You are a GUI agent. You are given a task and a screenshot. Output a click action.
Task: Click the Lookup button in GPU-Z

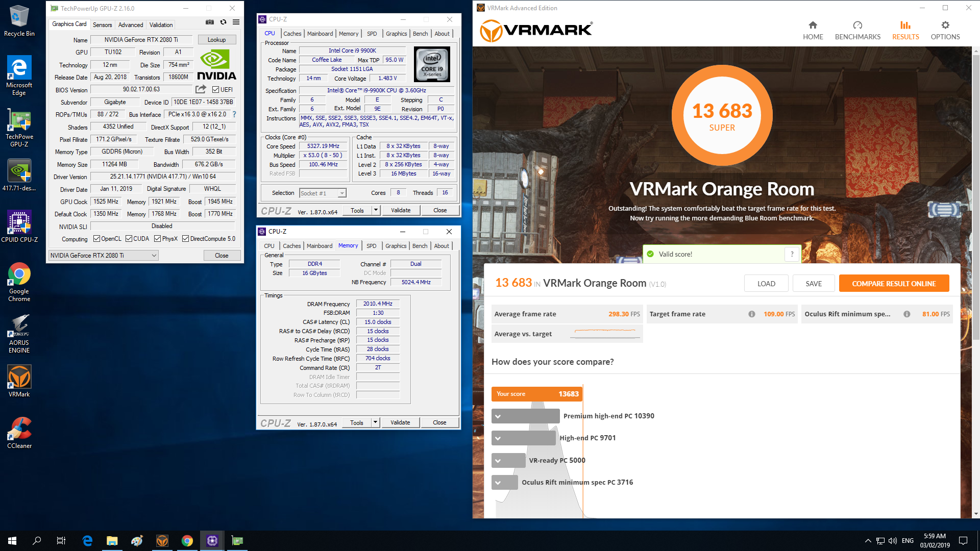217,40
